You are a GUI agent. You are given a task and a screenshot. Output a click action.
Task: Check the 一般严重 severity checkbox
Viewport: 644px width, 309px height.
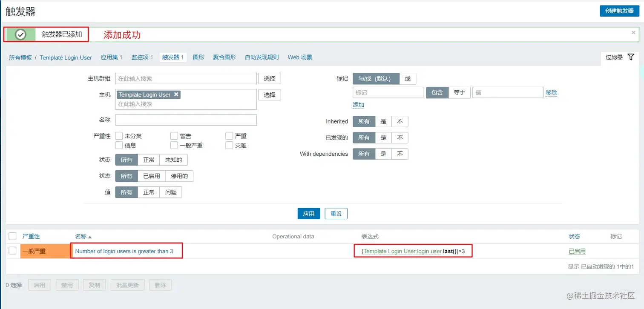(174, 145)
